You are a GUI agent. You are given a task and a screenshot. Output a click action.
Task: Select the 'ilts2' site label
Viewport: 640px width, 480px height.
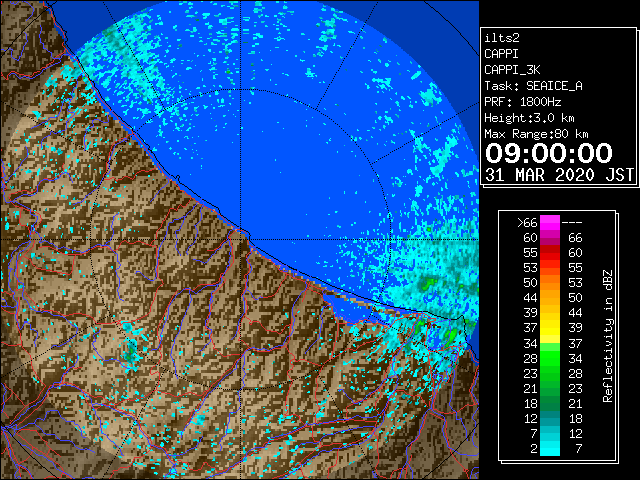(x=502, y=38)
